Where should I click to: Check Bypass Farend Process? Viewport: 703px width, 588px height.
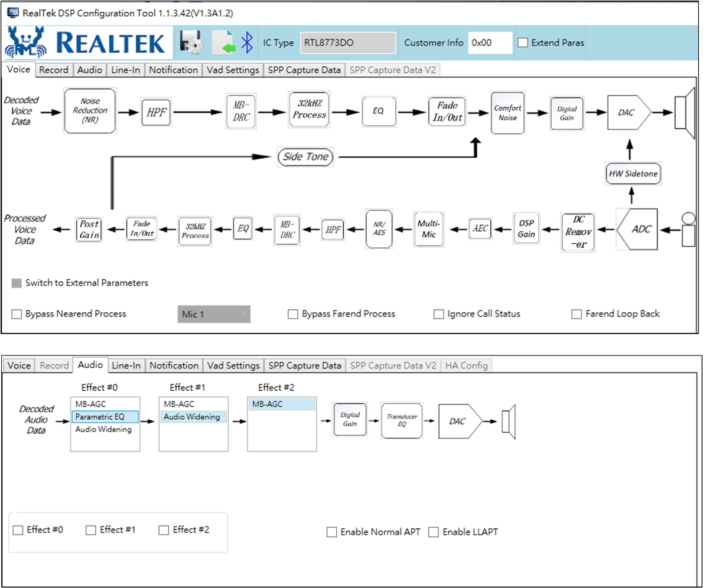point(293,314)
